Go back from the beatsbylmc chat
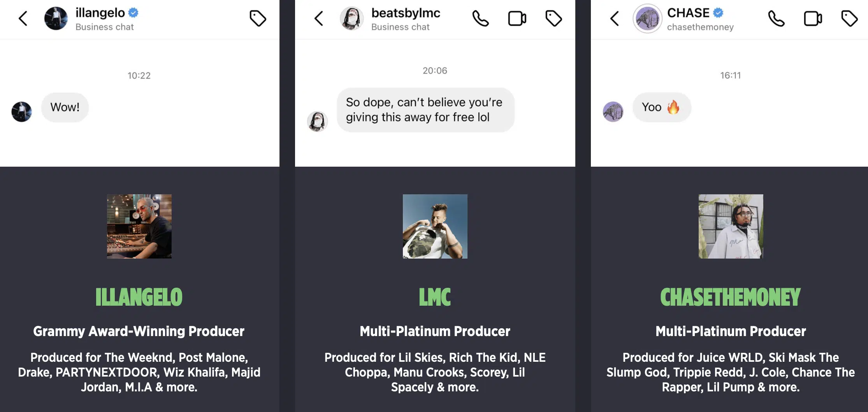Screen dimensions: 868x412 pyautogui.click(x=319, y=18)
